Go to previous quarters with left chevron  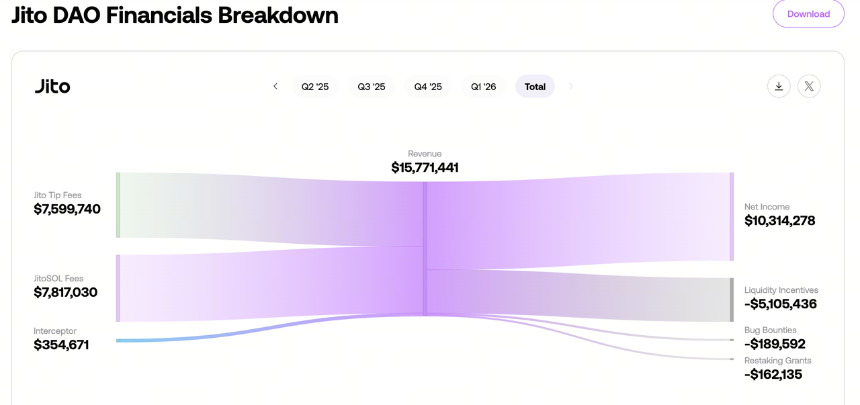tap(275, 86)
